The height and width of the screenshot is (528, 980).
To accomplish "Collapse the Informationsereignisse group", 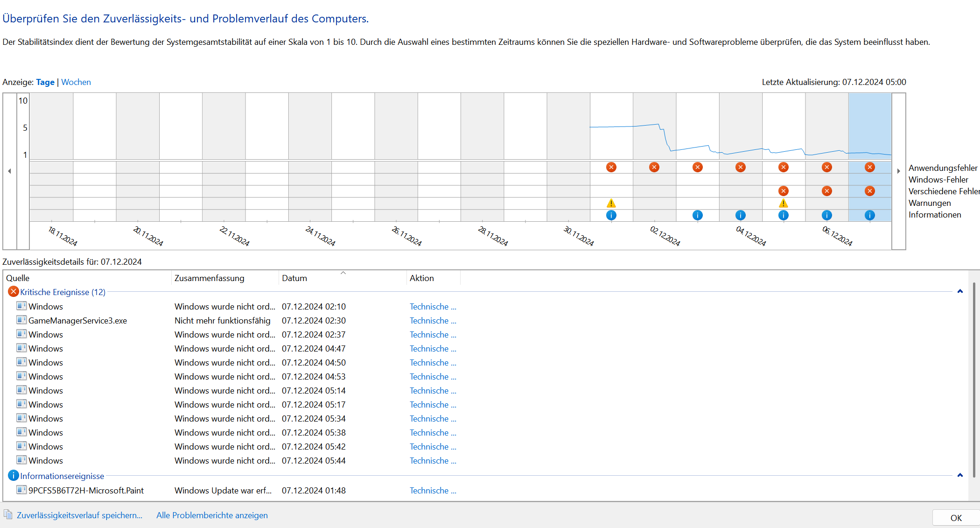I will [x=960, y=475].
